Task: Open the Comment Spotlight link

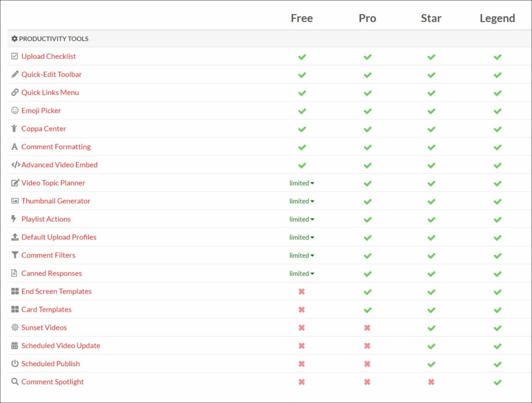Action: [x=52, y=382]
